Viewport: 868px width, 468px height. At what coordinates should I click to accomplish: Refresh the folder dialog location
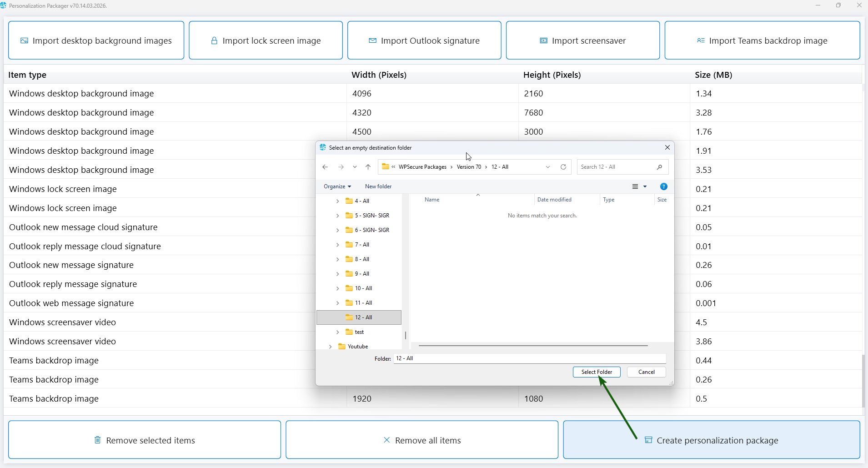(x=563, y=167)
